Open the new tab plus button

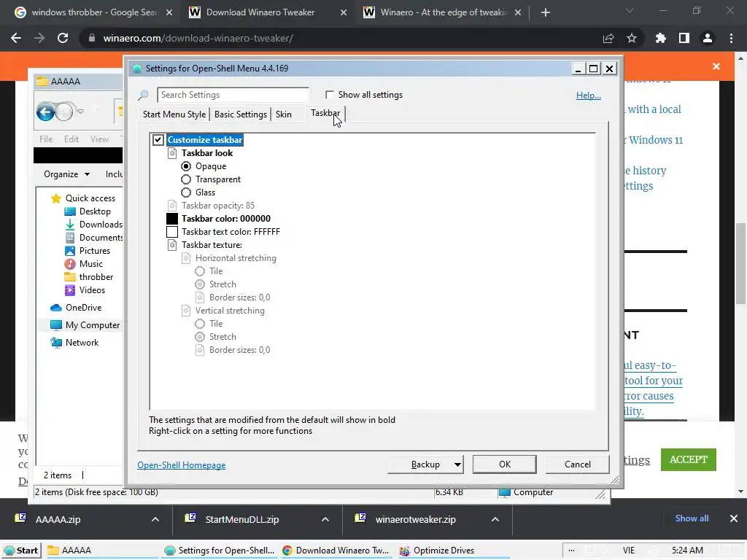pyautogui.click(x=546, y=12)
